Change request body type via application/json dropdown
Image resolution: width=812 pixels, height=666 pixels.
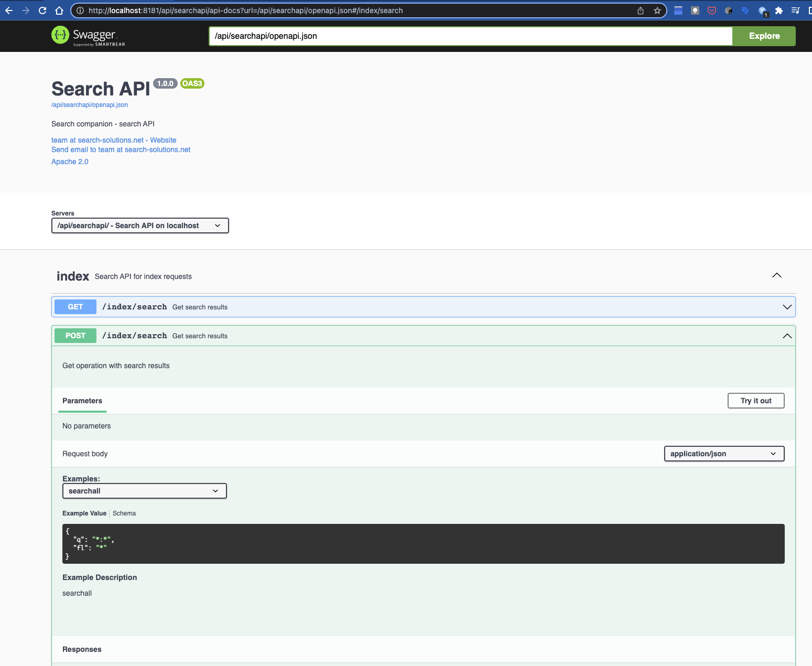[723, 454]
